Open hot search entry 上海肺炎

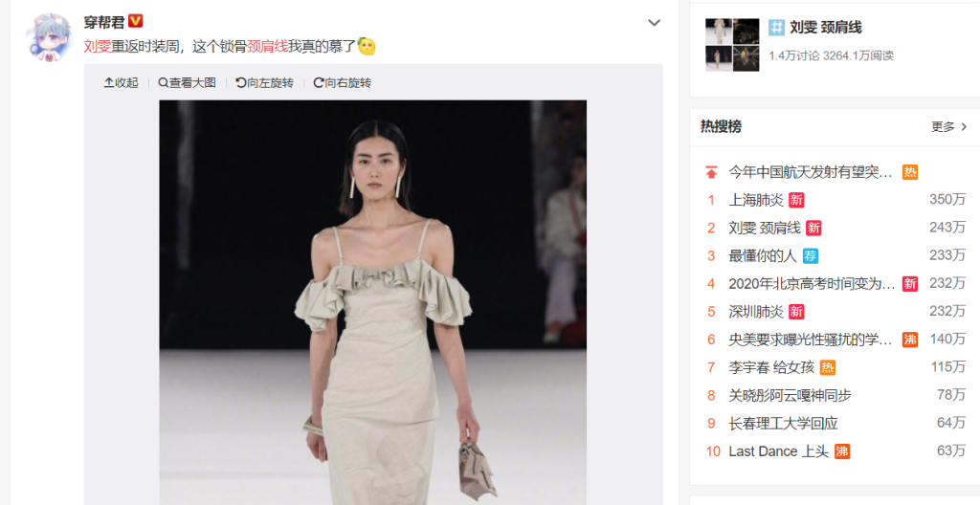[x=756, y=200]
